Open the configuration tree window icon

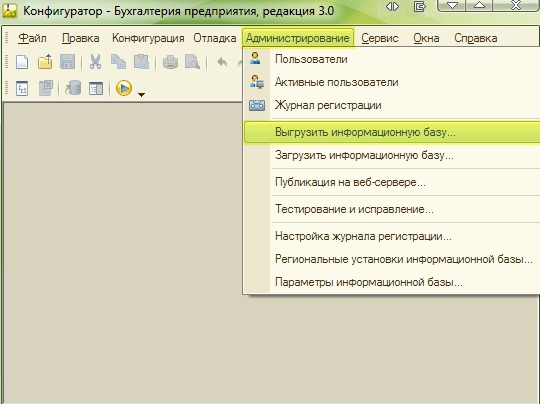tap(22, 89)
